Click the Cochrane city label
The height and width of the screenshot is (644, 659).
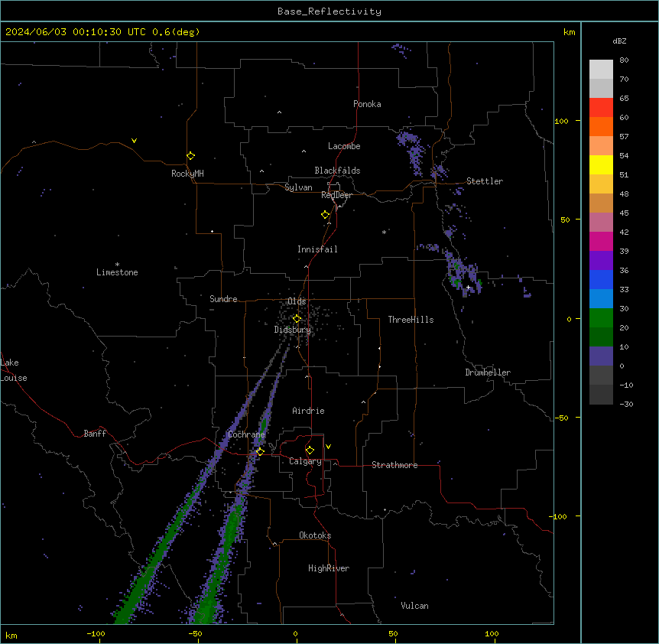pyautogui.click(x=246, y=434)
